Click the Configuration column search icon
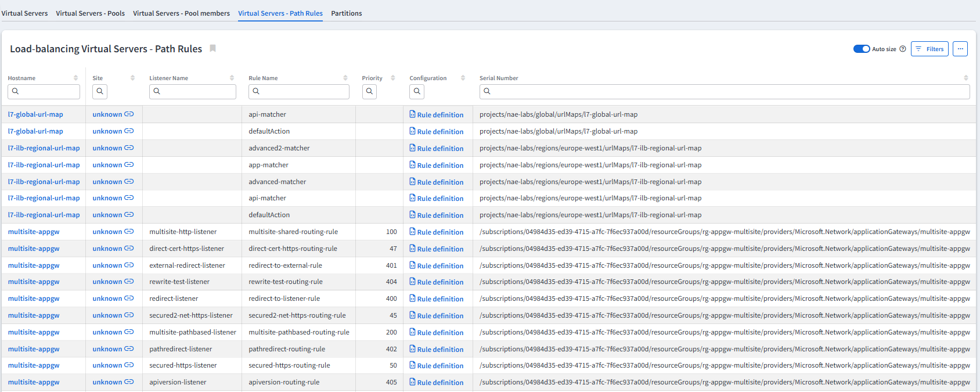Viewport: 980px width, 392px height. coord(417,91)
